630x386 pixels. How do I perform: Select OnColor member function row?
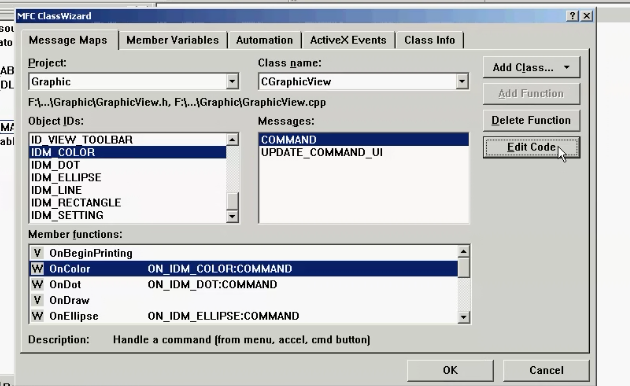tap(243, 269)
